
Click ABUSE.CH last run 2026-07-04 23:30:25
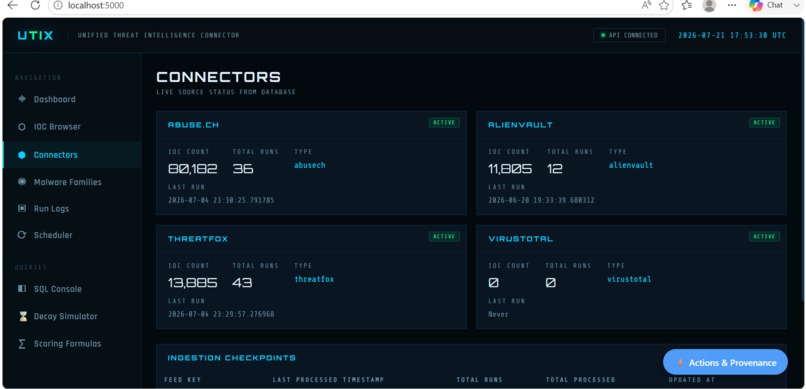(221, 200)
